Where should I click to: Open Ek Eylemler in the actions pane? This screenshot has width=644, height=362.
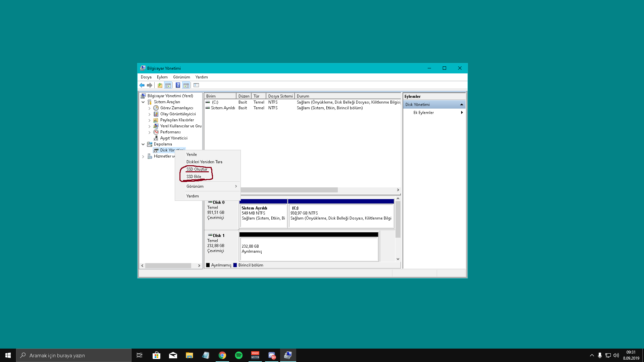tap(423, 113)
